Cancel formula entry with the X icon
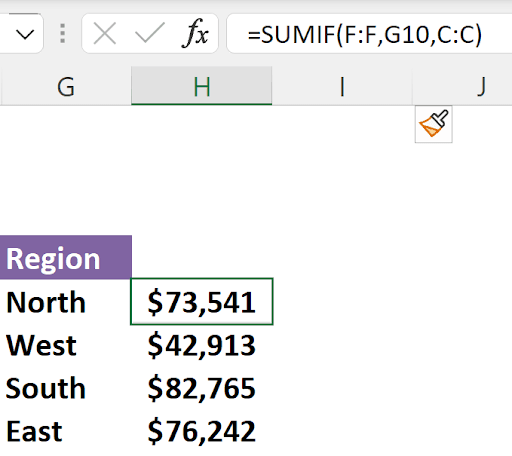512x456 pixels. (x=105, y=33)
